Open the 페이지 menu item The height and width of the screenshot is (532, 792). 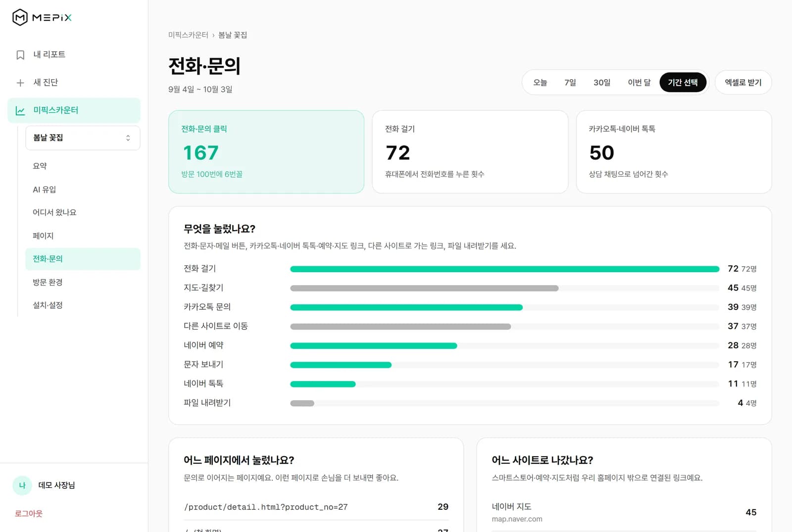(x=83, y=236)
